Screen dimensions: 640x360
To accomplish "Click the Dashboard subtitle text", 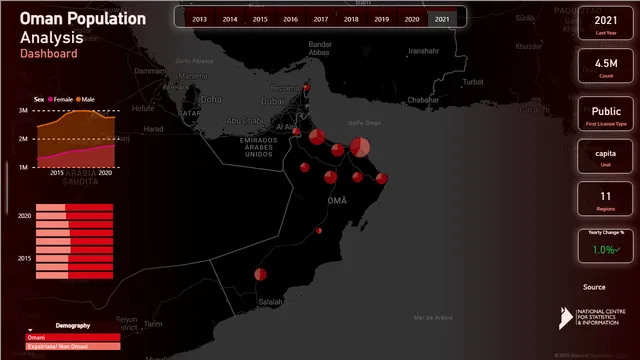I will 49,53.
